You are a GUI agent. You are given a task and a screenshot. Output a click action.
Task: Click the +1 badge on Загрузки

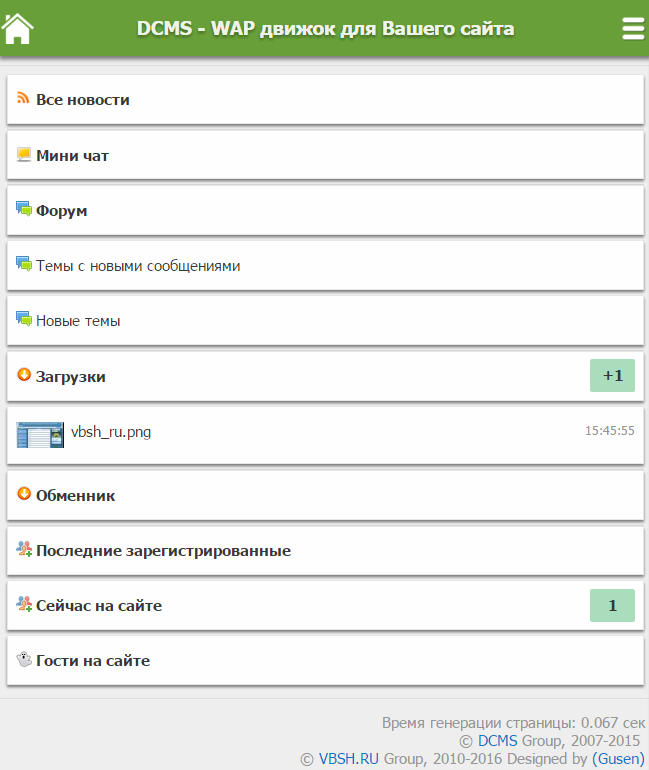pyautogui.click(x=612, y=376)
